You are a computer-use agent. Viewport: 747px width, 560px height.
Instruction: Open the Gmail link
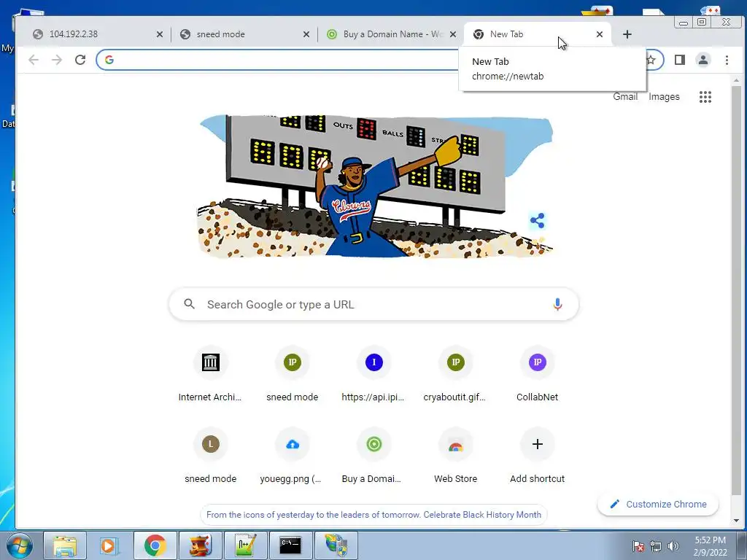tap(625, 97)
